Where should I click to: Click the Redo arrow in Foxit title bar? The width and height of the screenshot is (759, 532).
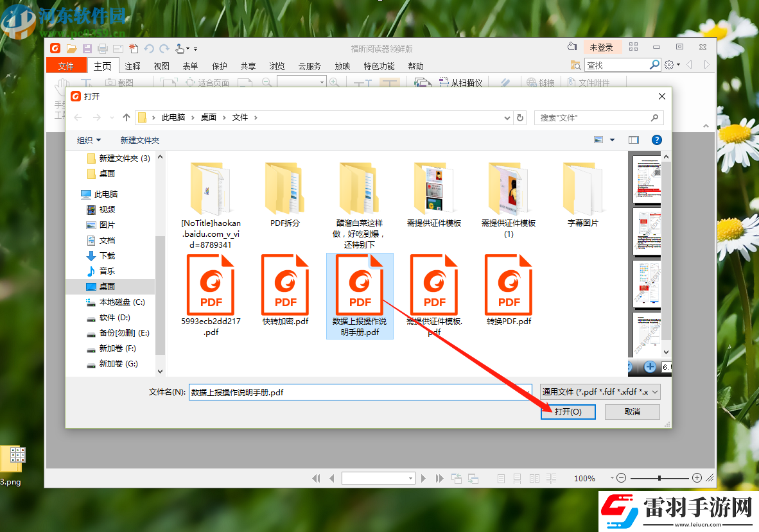[164, 48]
